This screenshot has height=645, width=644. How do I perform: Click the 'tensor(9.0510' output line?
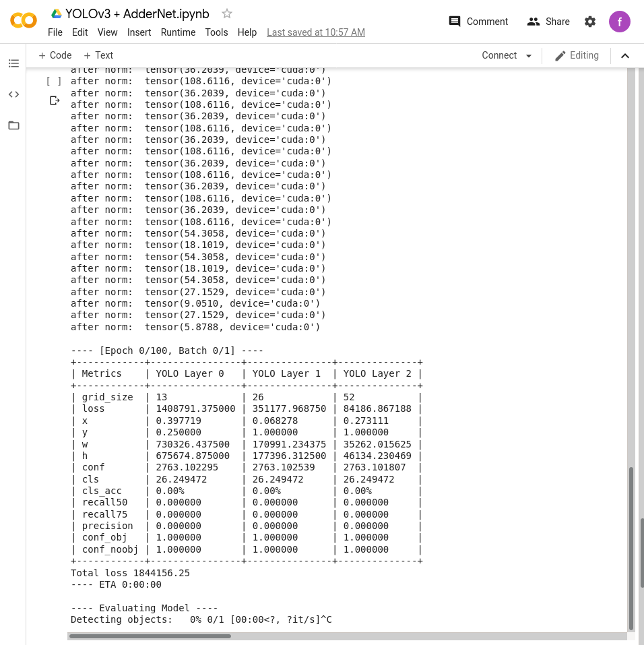[x=195, y=303]
